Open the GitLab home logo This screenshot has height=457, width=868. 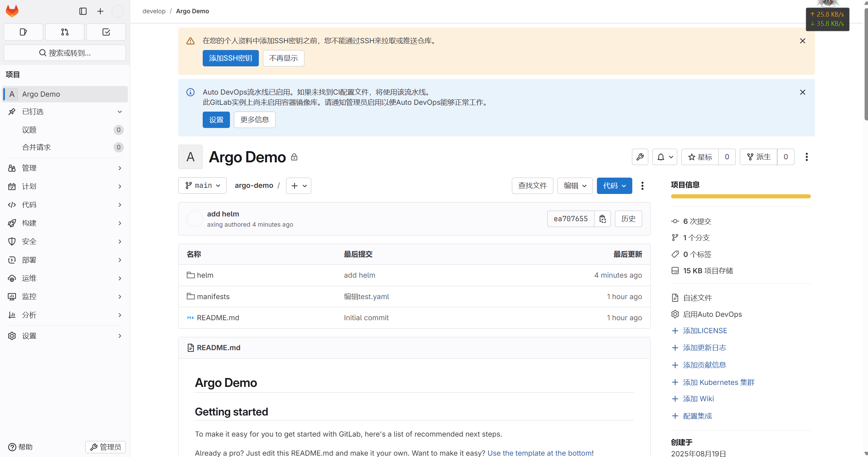pos(12,11)
